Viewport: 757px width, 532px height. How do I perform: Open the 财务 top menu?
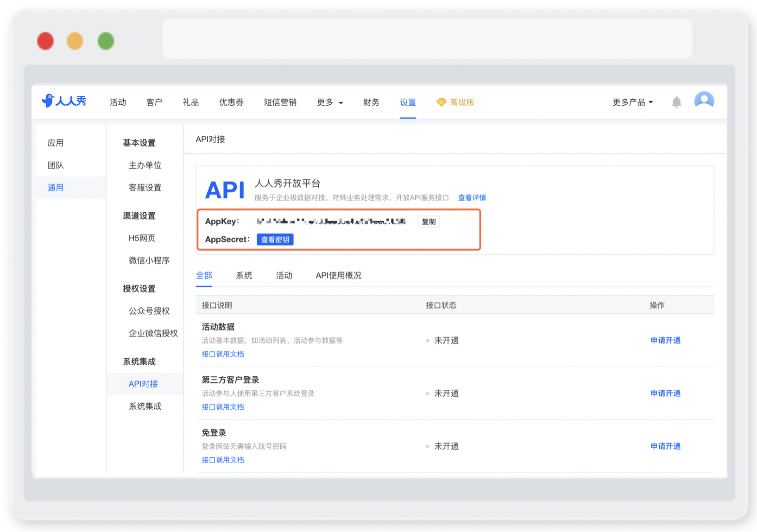click(371, 102)
